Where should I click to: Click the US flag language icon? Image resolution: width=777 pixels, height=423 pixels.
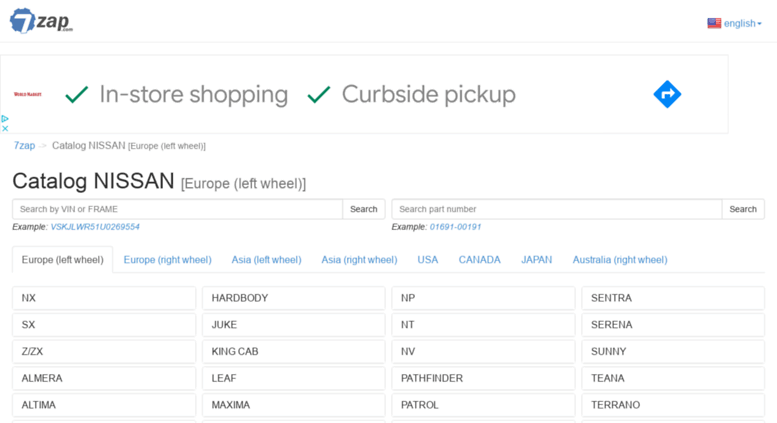[714, 23]
